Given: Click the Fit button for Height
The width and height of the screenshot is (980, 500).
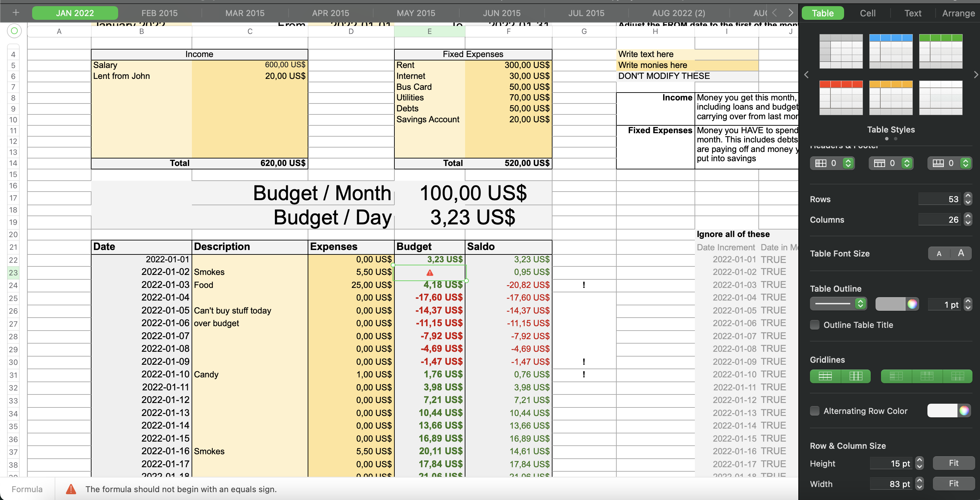Looking at the screenshot, I should click(953, 463).
